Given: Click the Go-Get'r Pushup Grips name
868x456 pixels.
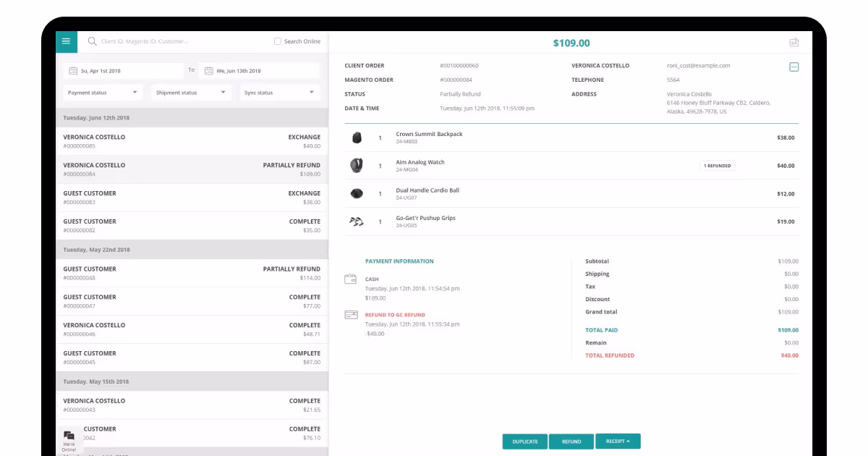Looking at the screenshot, I should [x=425, y=218].
